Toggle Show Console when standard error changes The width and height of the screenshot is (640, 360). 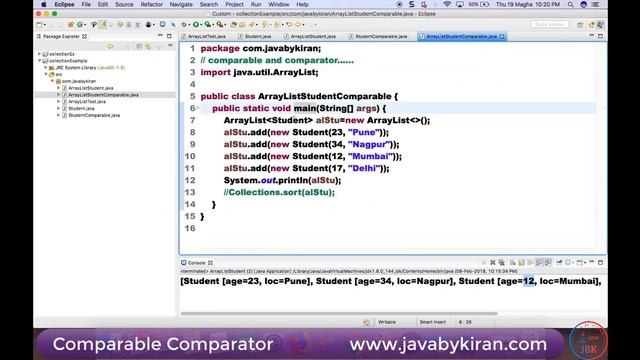point(548,262)
